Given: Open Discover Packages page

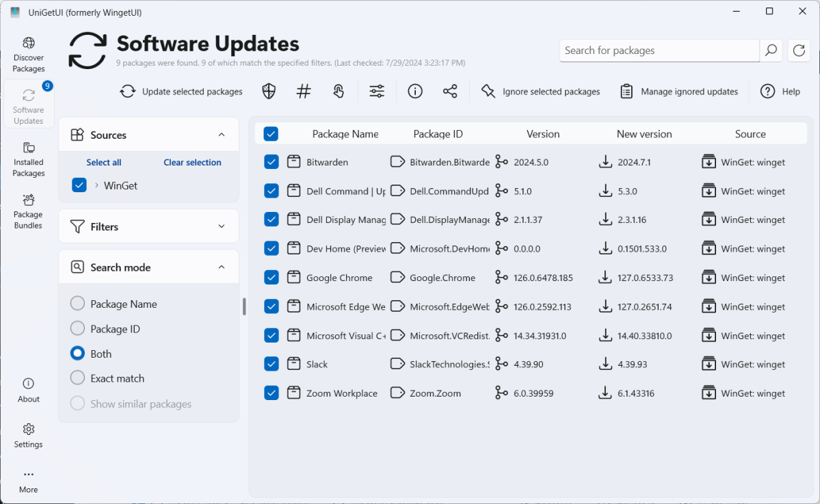Looking at the screenshot, I should 29,55.
